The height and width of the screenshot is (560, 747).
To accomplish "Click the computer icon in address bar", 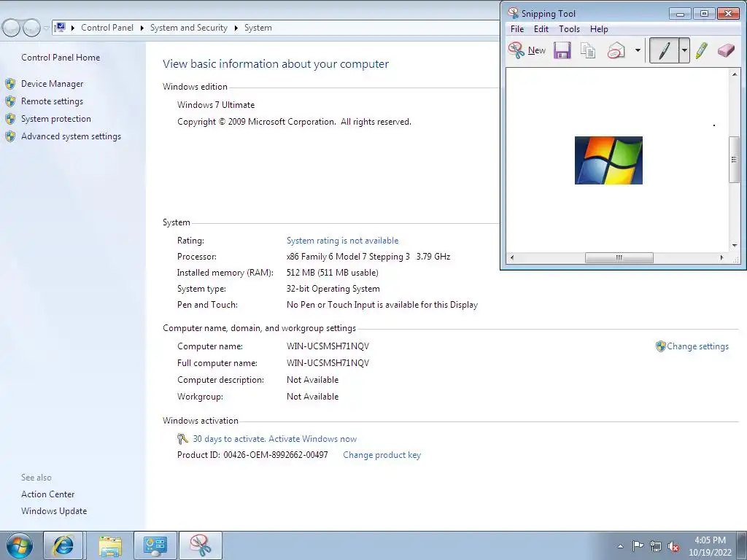I will click(x=60, y=28).
